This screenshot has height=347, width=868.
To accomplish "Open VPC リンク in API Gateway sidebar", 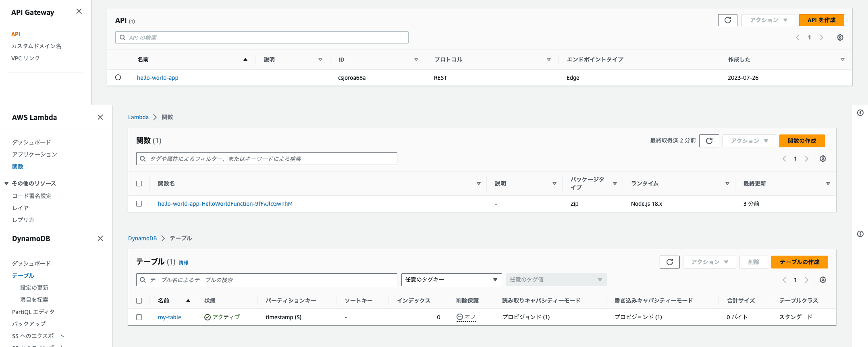I will [x=25, y=58].
